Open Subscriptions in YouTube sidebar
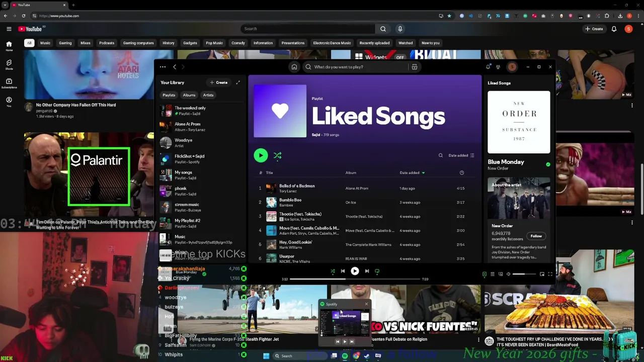The image size is (644, 362). pos(9,83)
